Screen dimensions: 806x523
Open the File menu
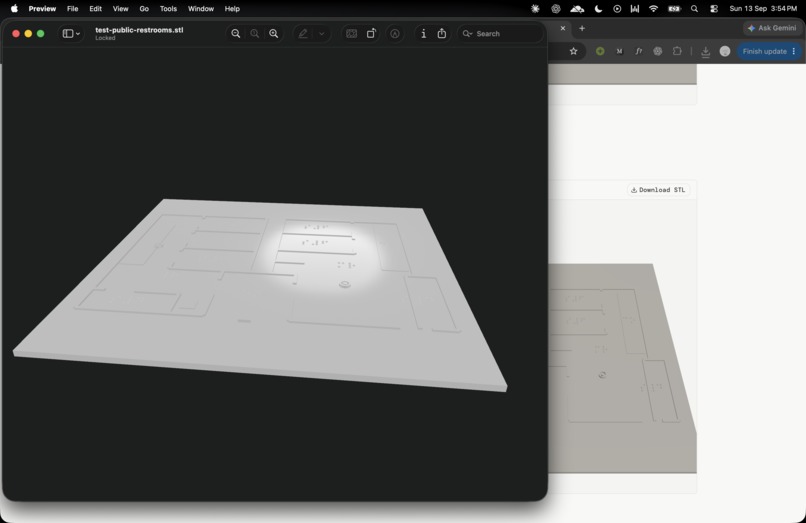click(72, 9)
